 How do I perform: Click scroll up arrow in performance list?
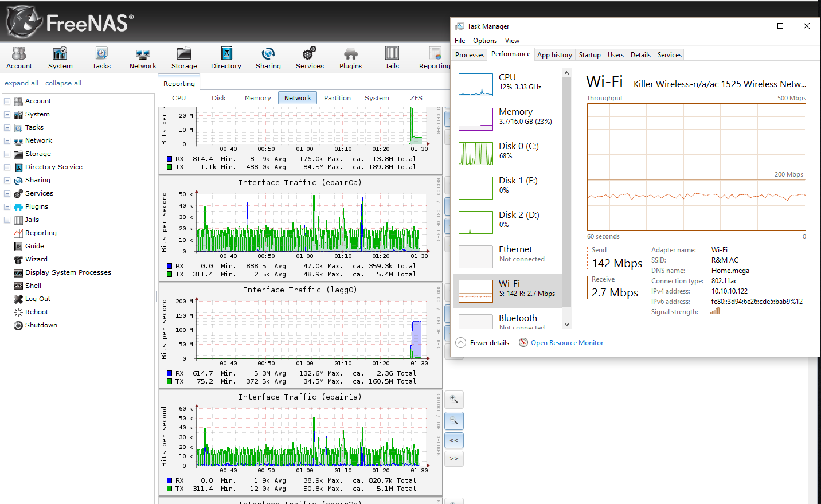click(567, 73)
